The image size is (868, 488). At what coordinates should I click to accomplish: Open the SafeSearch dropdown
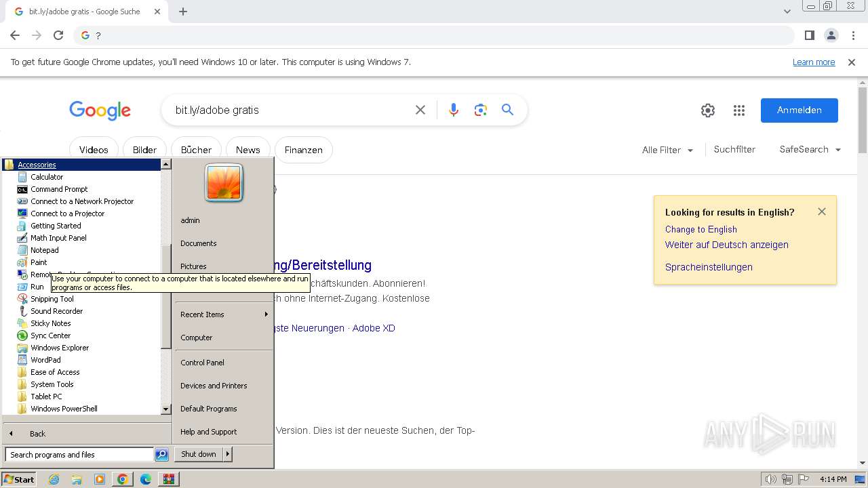click(810, 150)
